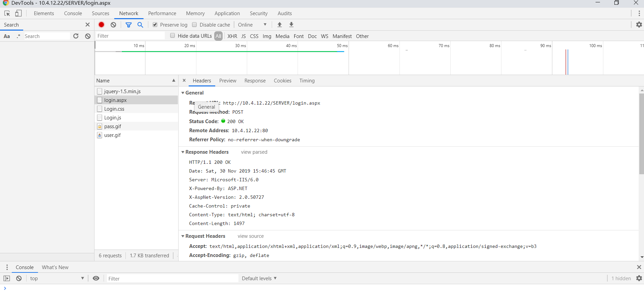Import HAR file with upload arrow
Screen dimensions: 644x297
point(279,25)
